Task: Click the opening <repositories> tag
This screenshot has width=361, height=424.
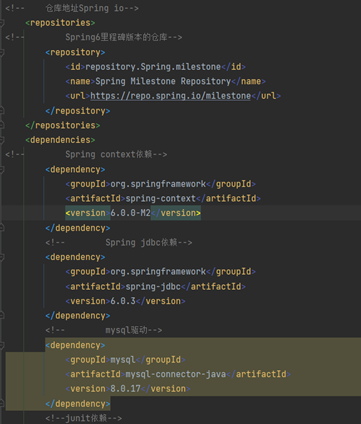Action: [60, 23]
